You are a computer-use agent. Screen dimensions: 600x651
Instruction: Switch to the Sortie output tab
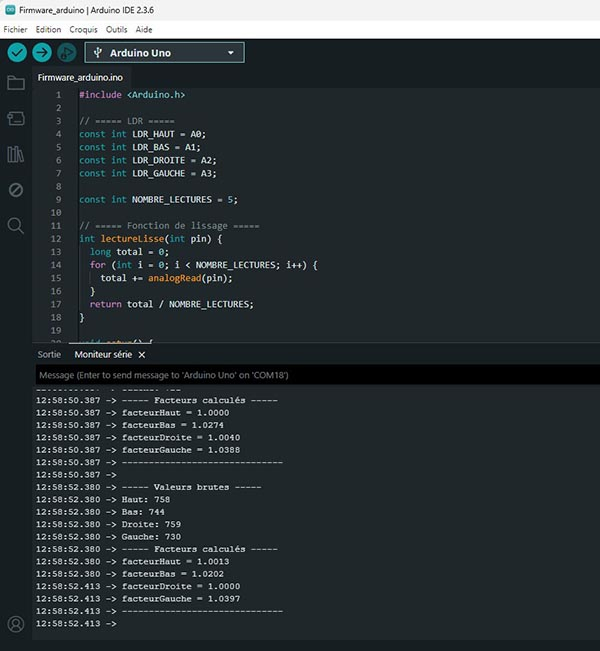pos(49,354)
